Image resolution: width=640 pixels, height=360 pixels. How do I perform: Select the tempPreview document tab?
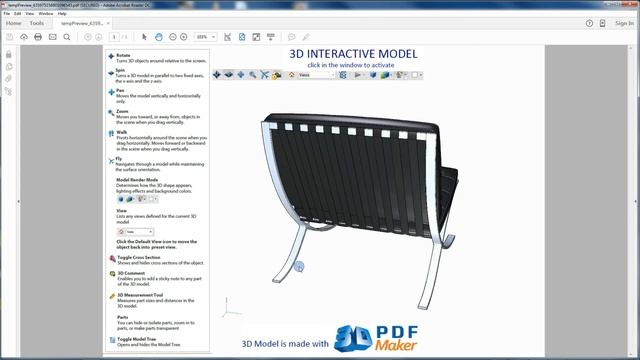[82, 23]
